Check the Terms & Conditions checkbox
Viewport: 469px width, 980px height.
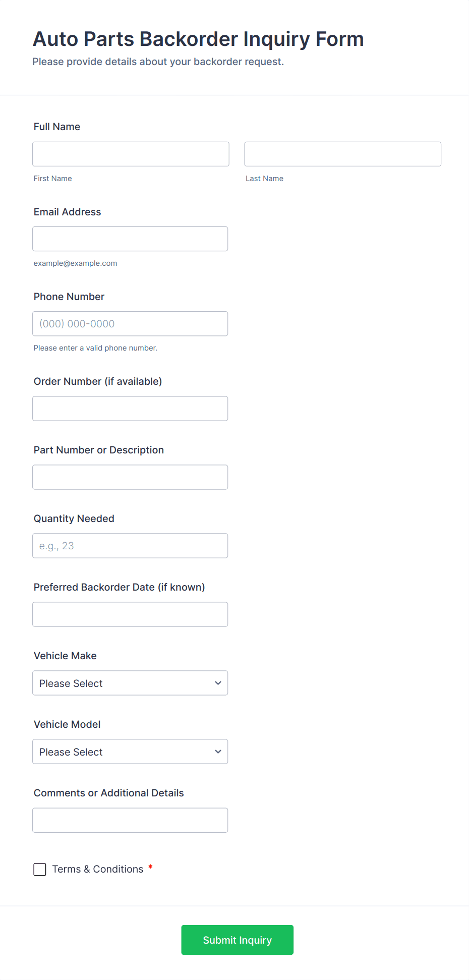[x=40, y=869]
